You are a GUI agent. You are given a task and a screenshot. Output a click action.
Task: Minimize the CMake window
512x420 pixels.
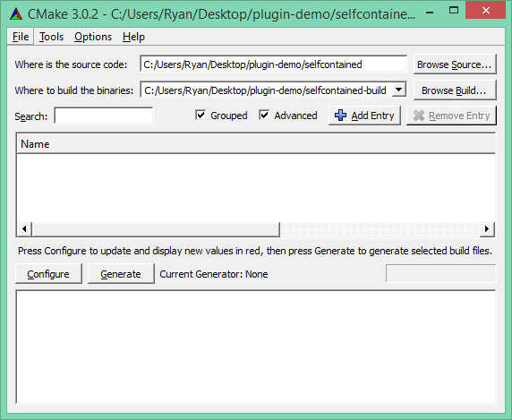(430, 13)
